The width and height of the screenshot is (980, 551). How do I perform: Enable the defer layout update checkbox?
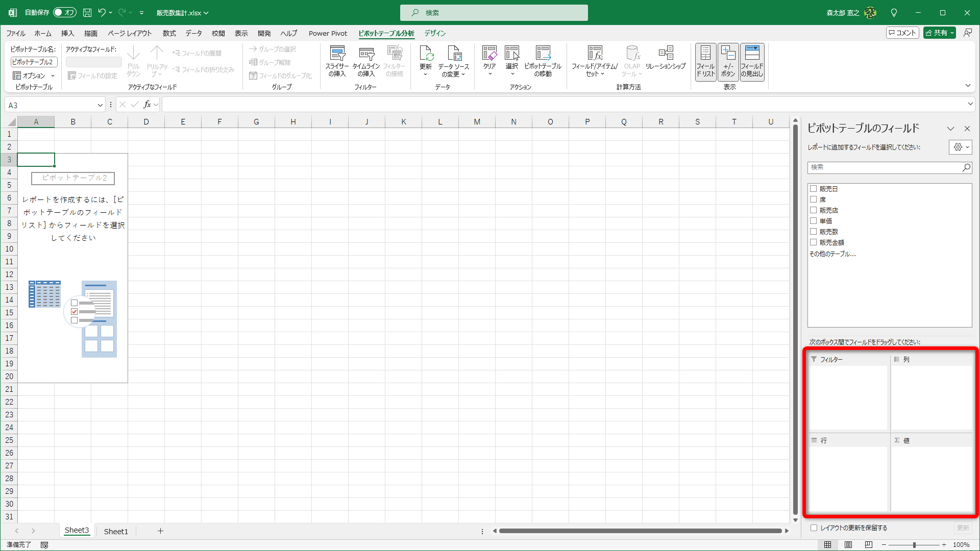(x=814, y=528)
